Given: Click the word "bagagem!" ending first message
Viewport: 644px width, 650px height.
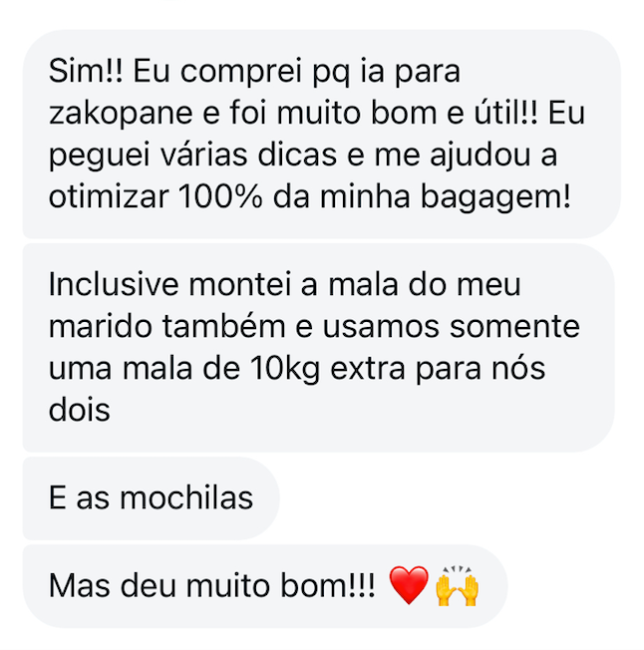Looking at the screenshot, I should click(495, 198).
